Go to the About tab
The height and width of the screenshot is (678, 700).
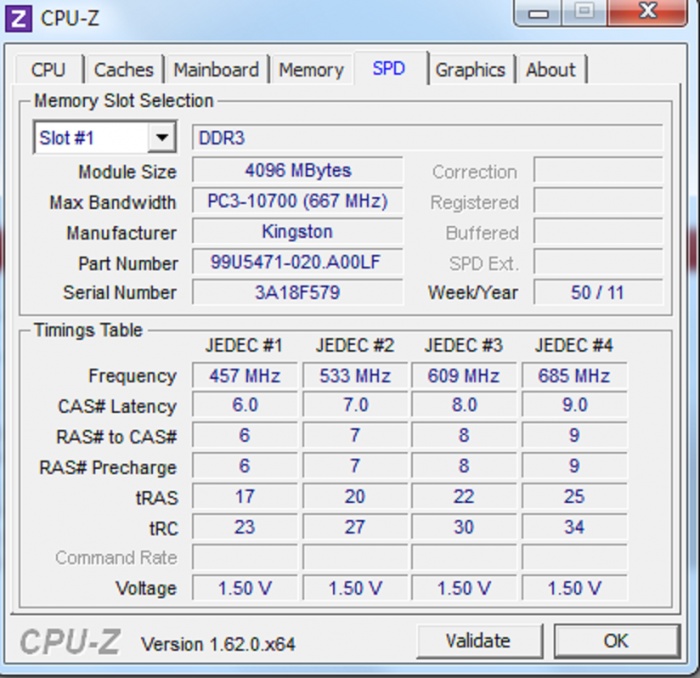pyautogui.click(x=550, y=70)
